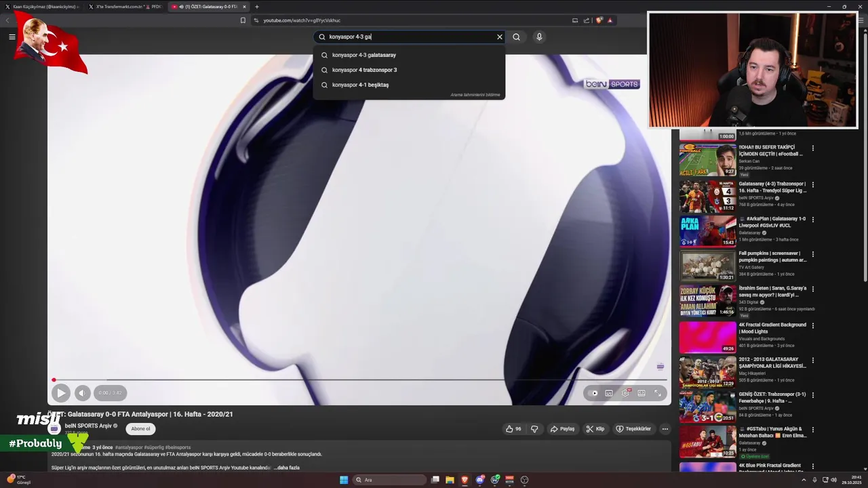Image resolution: width=868 pixels, height=488 pixels.
Task: Open File Explorer from the taskbar
Action: point(450,480)
